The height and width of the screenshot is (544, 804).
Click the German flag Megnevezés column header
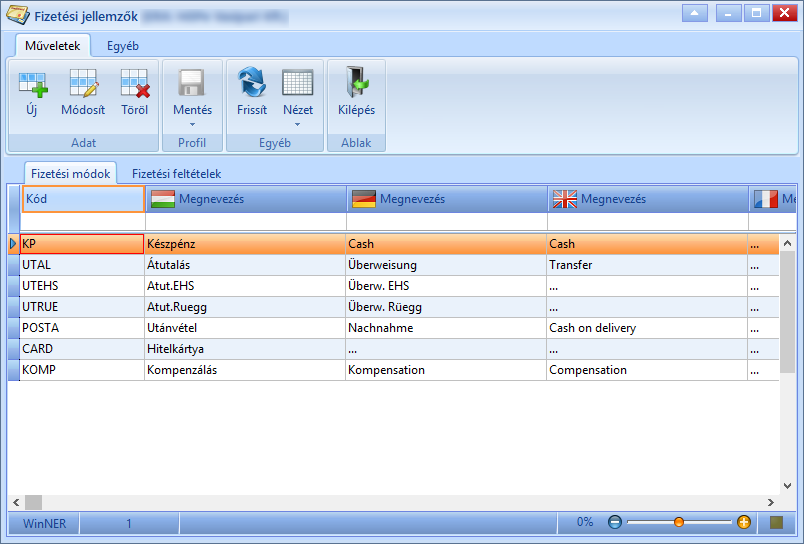coord(446,199)
